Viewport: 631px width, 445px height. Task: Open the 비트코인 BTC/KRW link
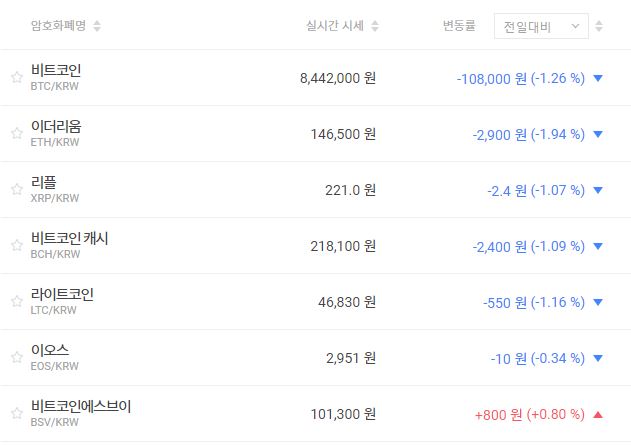56,77
